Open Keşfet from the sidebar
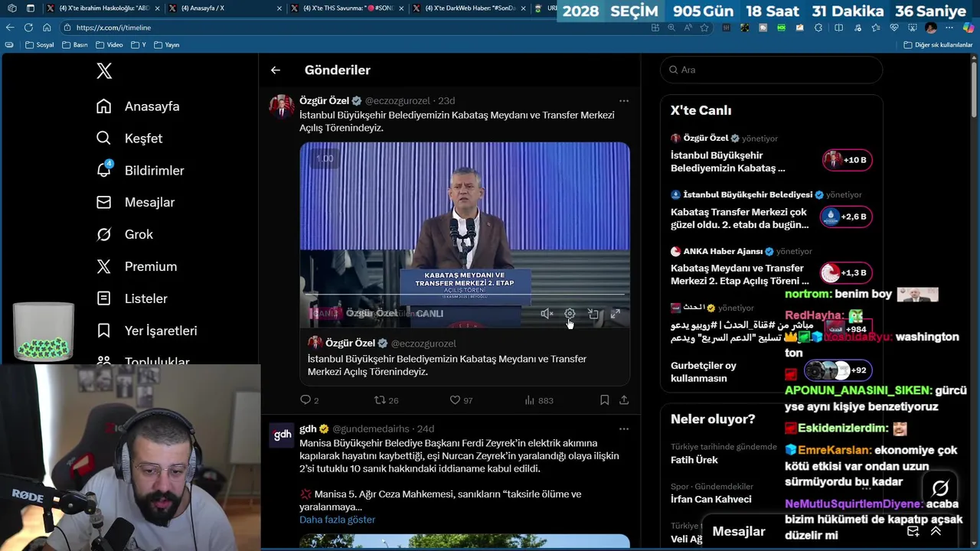Screen dimensions: 980x551 (129, 139)
